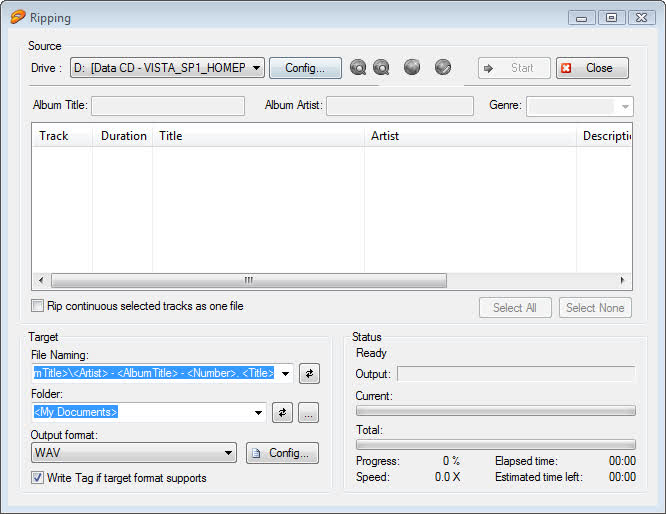The image size is (666, 514).
Task: Click into the Album Title field
Action: click(x=168, y=106)
